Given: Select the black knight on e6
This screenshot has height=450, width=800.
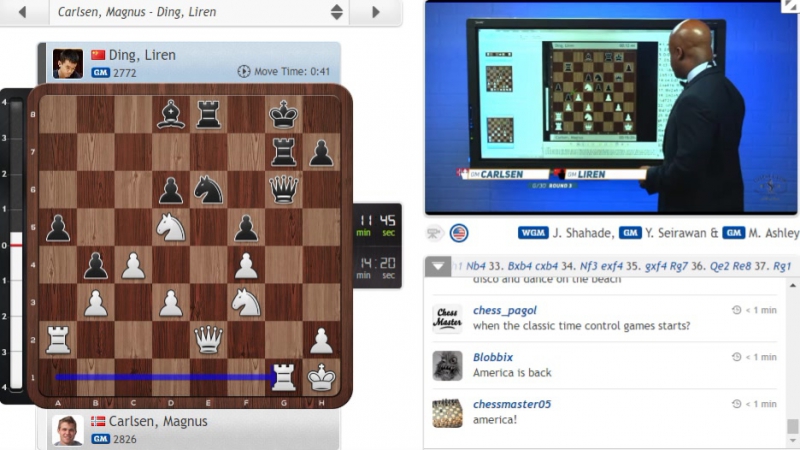Looking at the screenshot, I should pos(209,189).
